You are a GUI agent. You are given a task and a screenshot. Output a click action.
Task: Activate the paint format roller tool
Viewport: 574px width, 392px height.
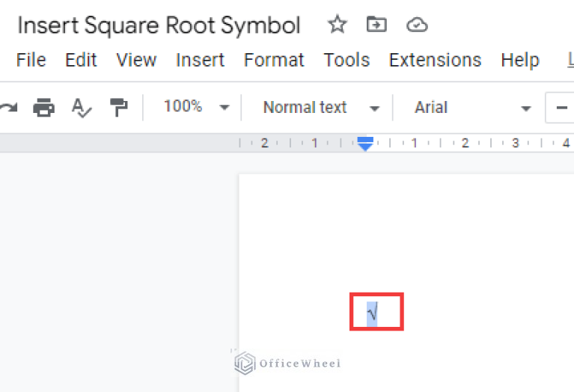click(x=118, y=108)
